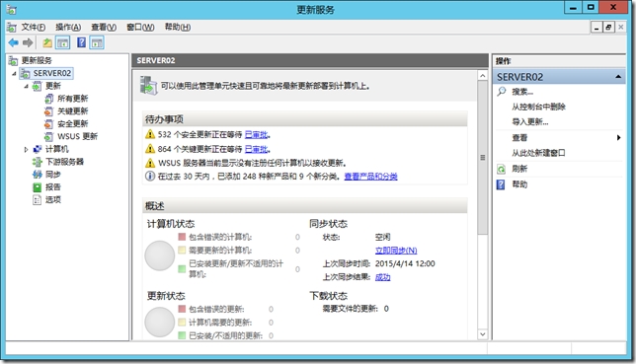The height and width of the screenshot is (364, 636).
Task: Click the center pane vertical scrollbar thumb
Action: point(482,157)
